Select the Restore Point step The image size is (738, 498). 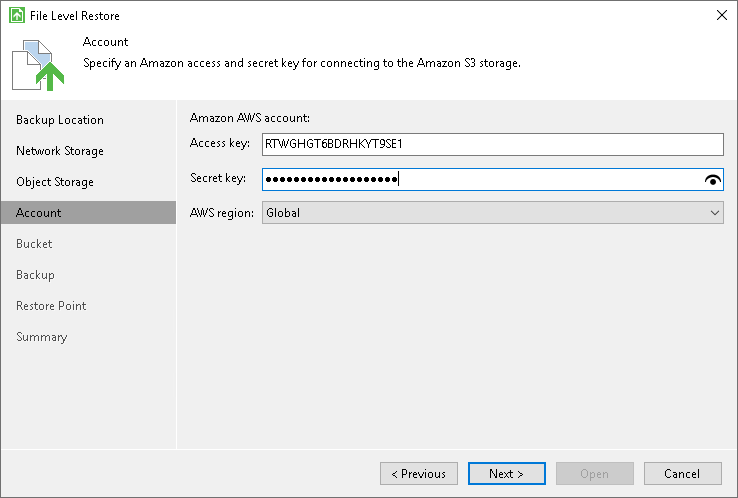click(x=51, y=306)
